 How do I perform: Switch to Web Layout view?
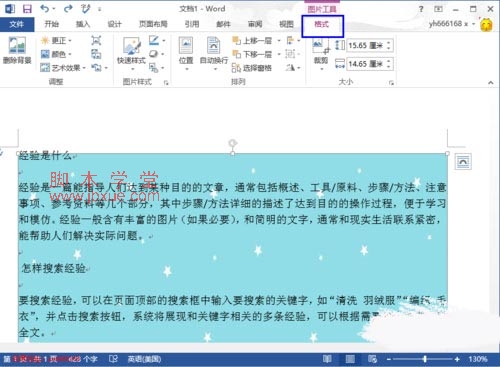point(372,359)
